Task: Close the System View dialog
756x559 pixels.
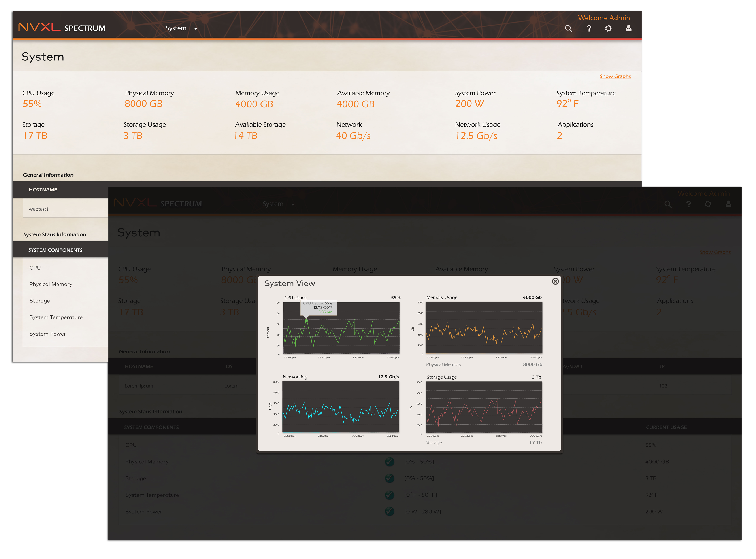Action: pos(555,281)
